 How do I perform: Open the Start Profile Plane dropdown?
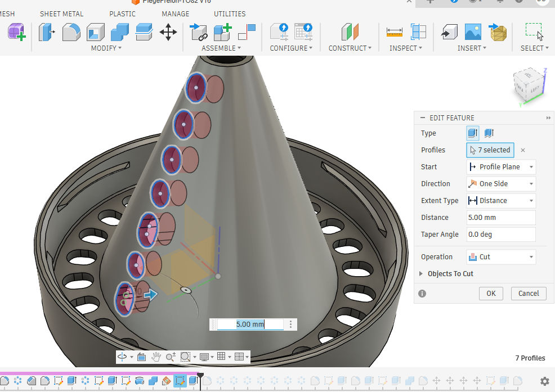coord(501,167)
